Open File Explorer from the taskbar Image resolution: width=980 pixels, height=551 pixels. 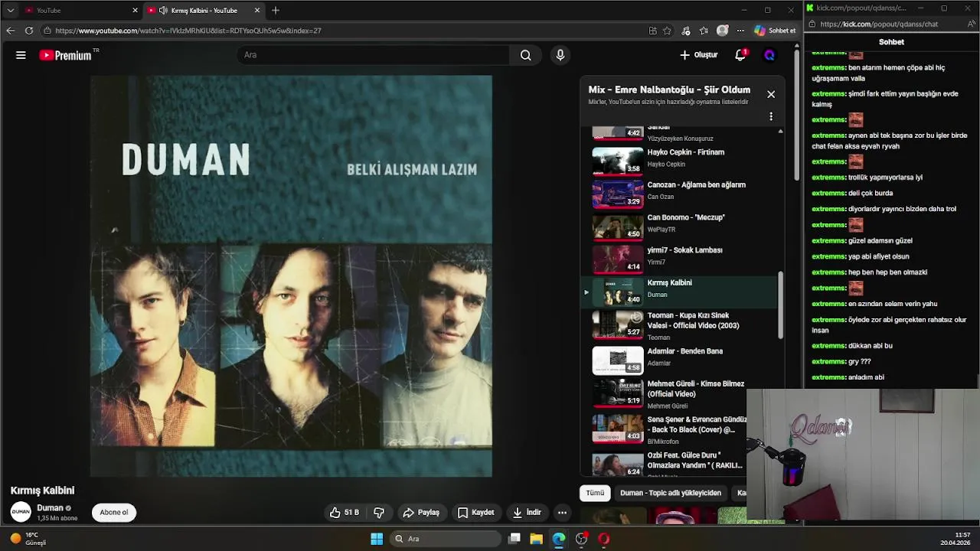pyautogui.click(x=537, y=539)
